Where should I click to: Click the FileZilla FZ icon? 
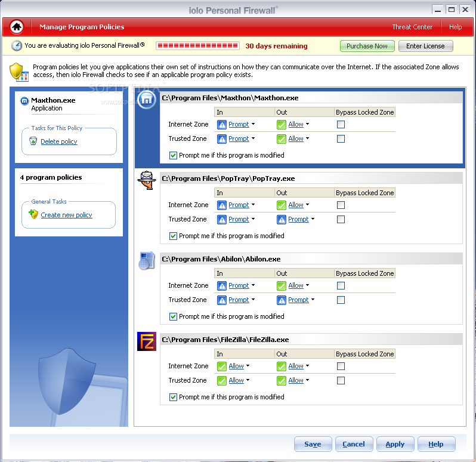pyautogui.click(x=147, y=341)
